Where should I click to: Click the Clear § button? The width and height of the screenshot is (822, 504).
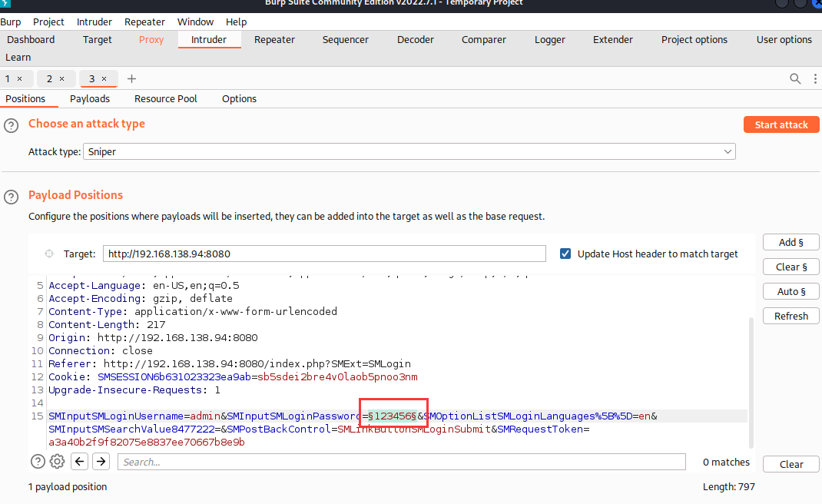pos(791,267)
